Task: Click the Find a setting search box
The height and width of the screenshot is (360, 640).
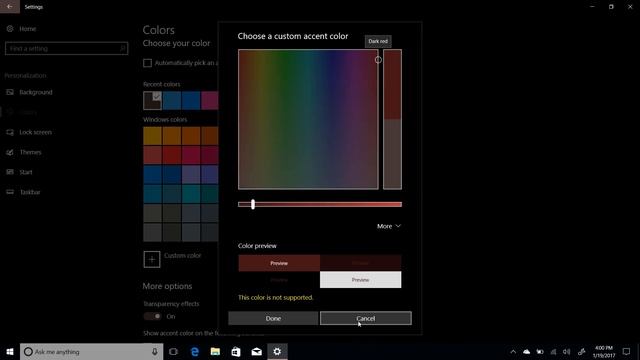Action: tap(67, 49)
